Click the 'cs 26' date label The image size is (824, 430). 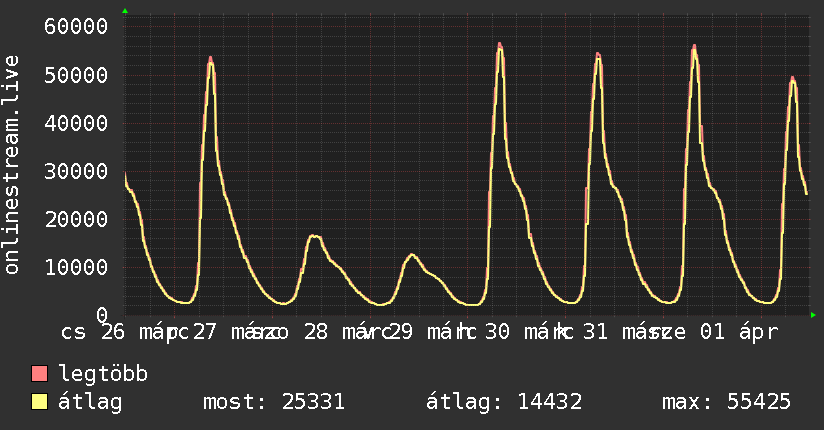[93, 332]
